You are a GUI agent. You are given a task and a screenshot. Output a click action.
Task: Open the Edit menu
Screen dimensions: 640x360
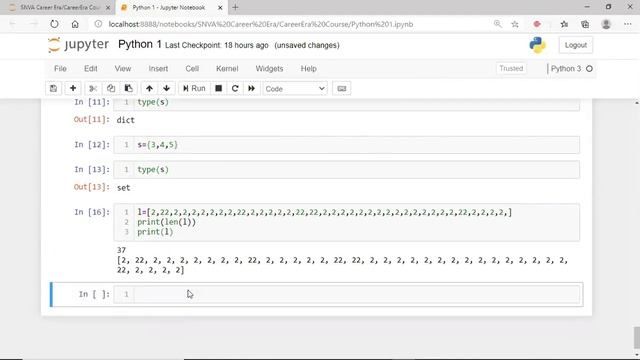(91, 69)
